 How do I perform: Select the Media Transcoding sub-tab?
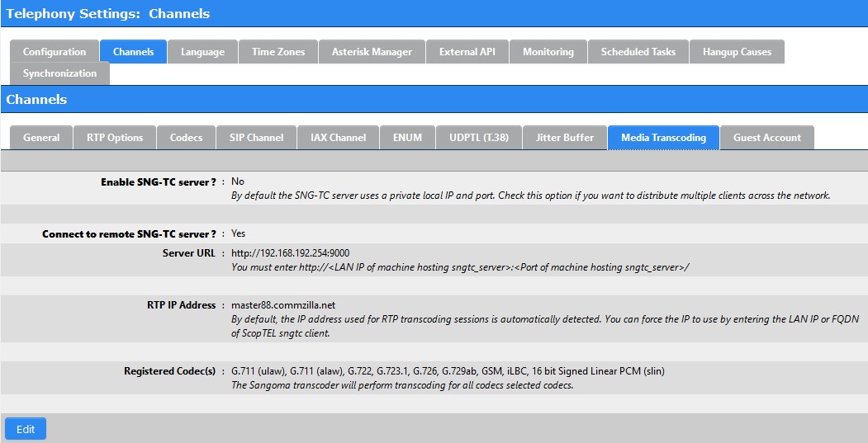click(663, 138)
